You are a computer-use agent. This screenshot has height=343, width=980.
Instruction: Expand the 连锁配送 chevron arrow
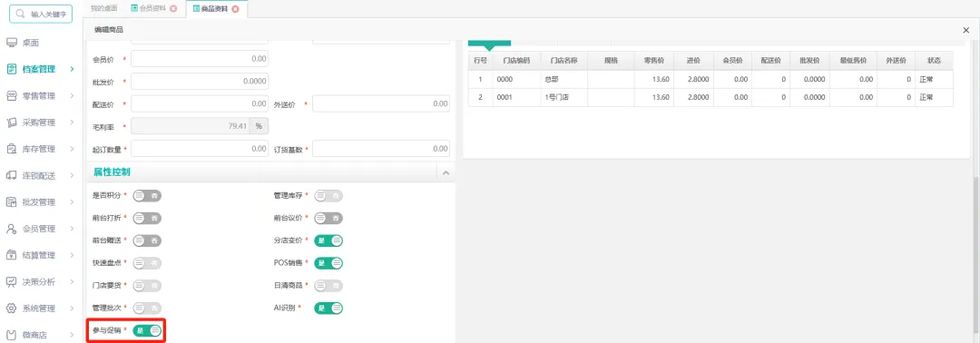pos(73,175)
